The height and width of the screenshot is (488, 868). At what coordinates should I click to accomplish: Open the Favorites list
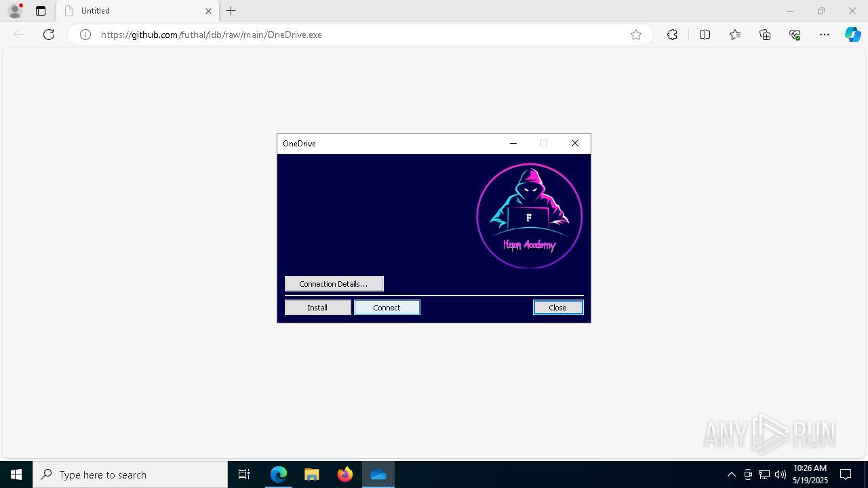(735, 35)
